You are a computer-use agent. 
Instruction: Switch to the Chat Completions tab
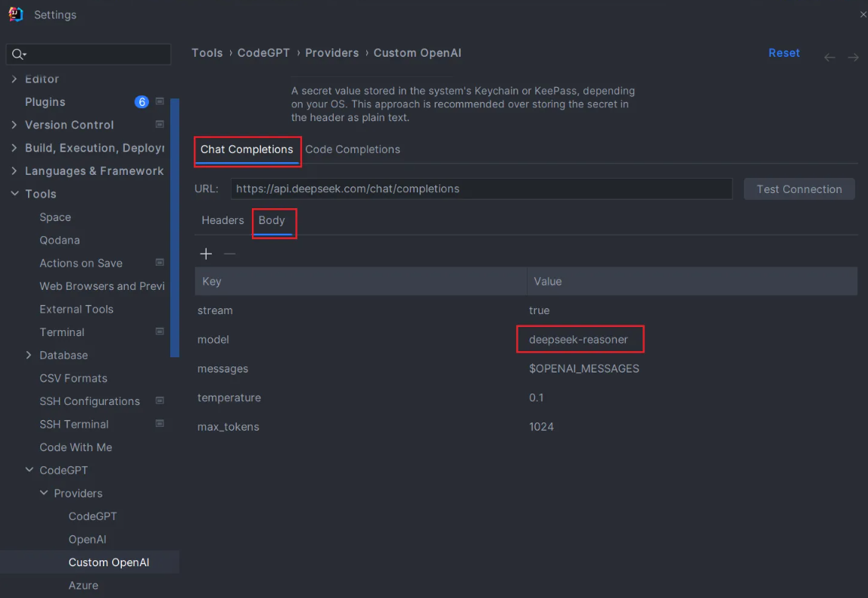[247, 150]
